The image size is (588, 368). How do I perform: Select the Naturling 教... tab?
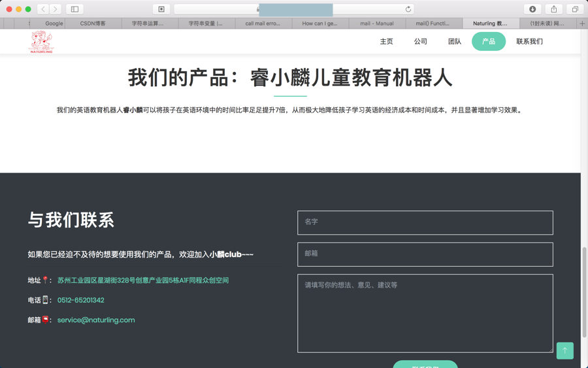[x=490, y=24]
